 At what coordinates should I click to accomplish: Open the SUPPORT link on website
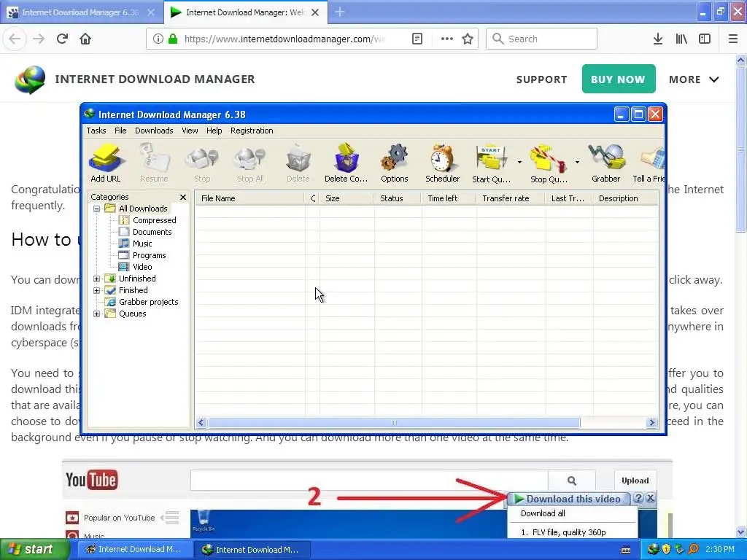click(542, 79)
